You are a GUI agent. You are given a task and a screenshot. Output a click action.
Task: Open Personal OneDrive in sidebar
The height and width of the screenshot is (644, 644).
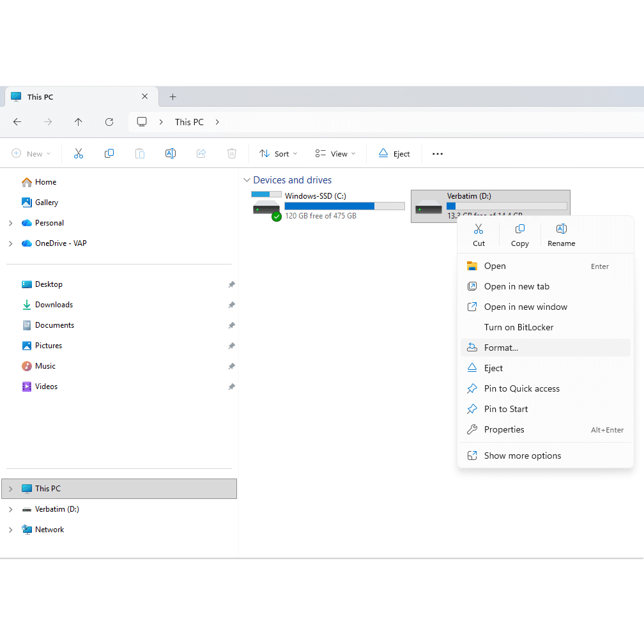[43, 223]
